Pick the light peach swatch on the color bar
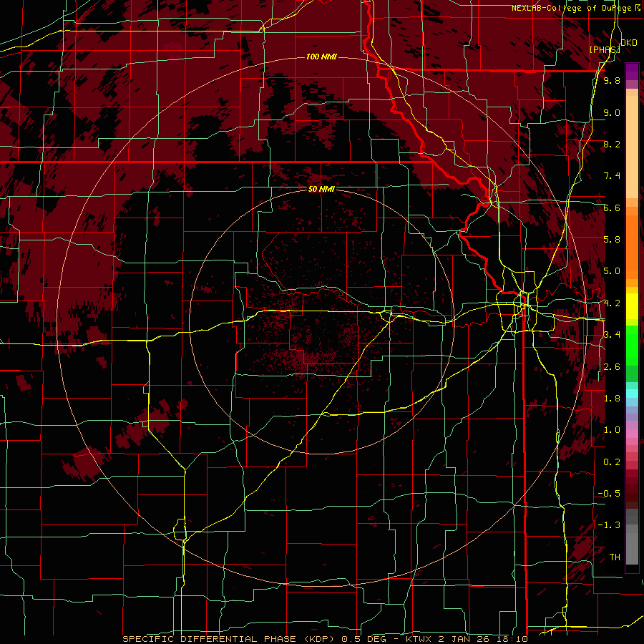Viewport: 644px width, 644px height. pos(632,147)
